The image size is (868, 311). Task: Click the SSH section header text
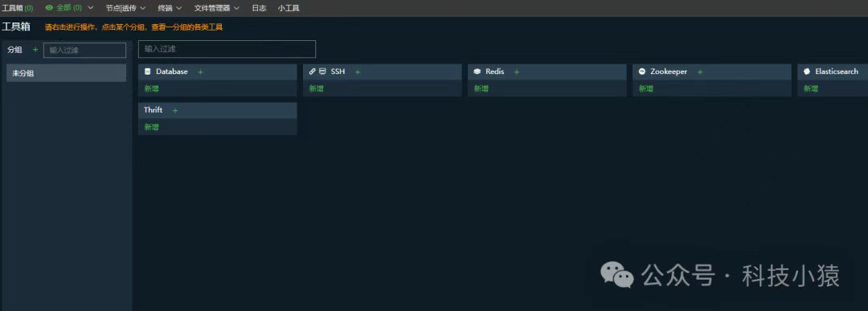coord(338,72)
